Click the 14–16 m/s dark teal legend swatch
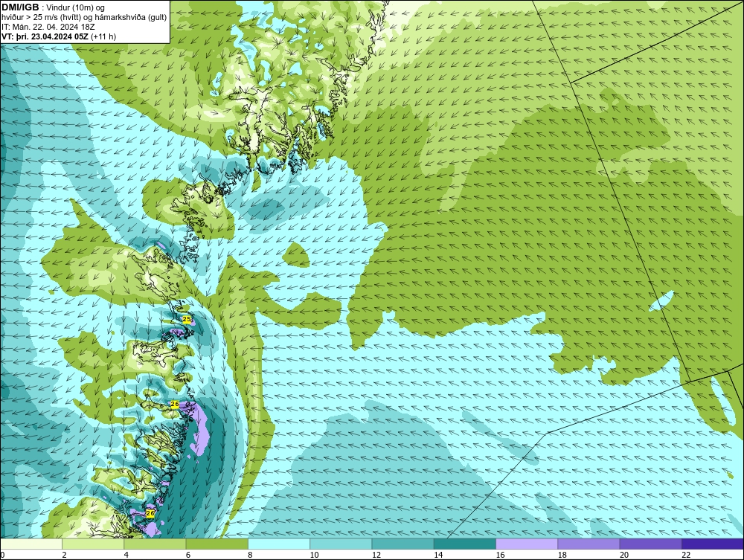This screenshot has width=744, height=560. pos(465,544)
